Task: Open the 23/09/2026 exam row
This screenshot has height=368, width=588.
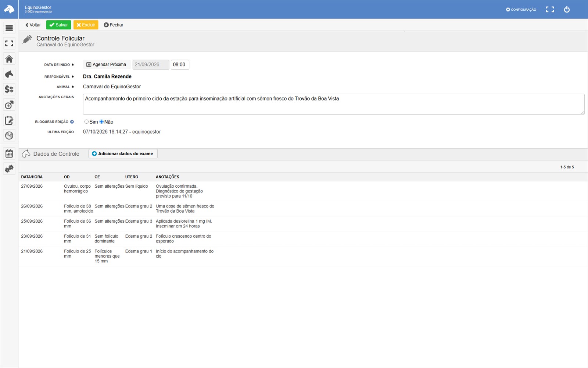Action: pyautogui.click(x=303, y=239)
